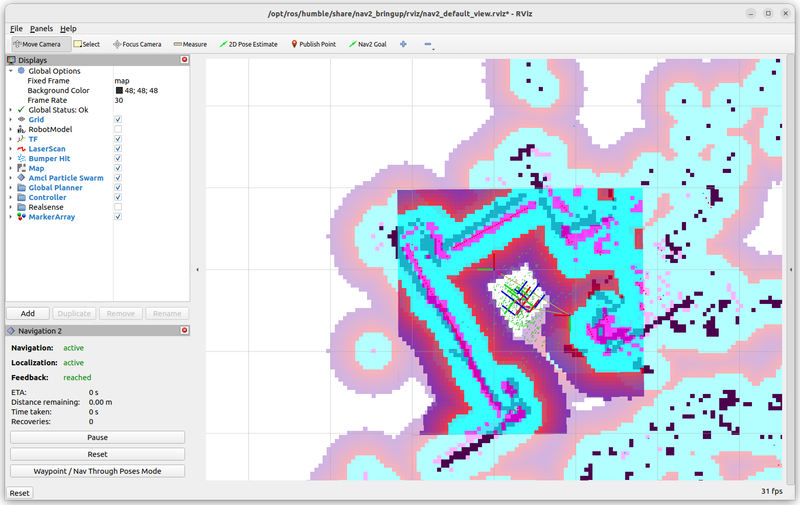Activate the Focus Camera tool
This screenshot has height=505, width=800.
tap(137, 44)
